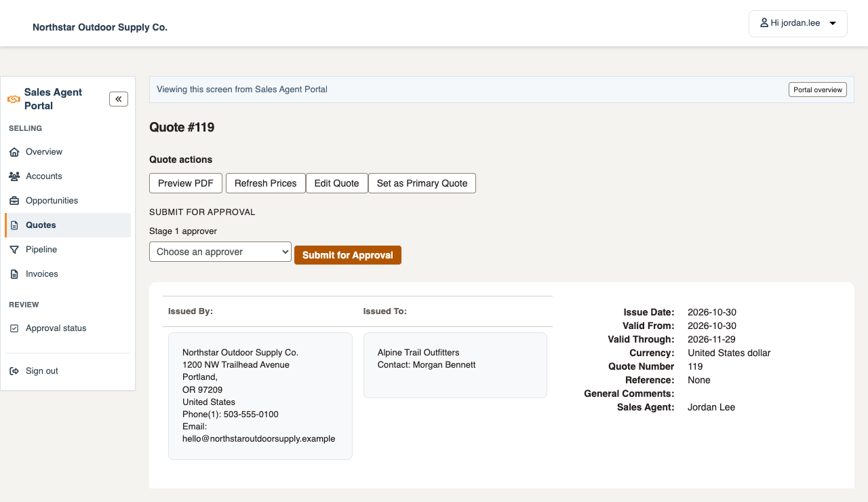Open the Hi jordan.lee account dropdown
Viewport: 868px width, 502px height.
pyautogui.click(x=798, y=23)
